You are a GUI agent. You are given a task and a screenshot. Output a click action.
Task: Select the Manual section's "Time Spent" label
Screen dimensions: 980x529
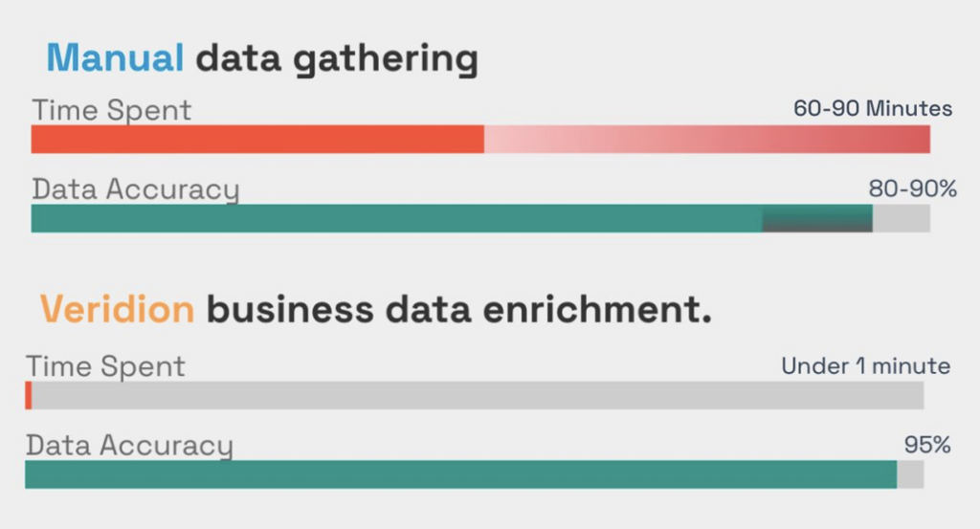point(112,110)
